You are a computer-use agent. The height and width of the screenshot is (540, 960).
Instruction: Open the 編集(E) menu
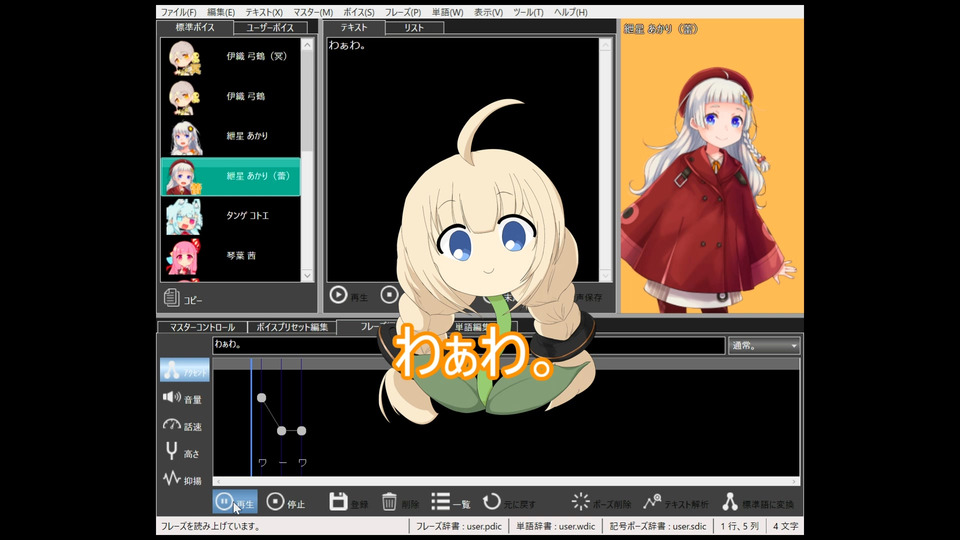click(220, 12)
